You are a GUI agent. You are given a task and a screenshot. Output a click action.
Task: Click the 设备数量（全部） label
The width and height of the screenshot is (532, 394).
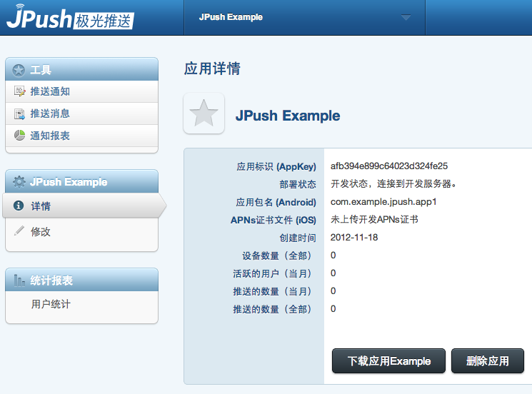pyautogui.click(x=276, y=256)
